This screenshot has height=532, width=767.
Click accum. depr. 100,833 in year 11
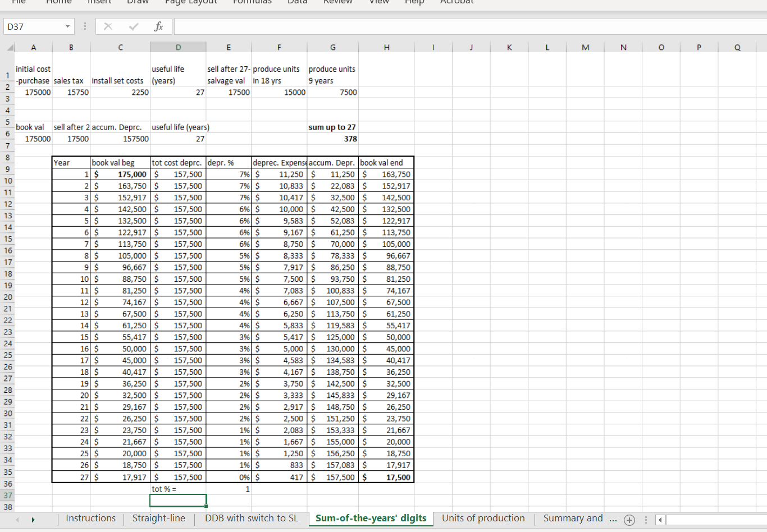(x=333, y=291)
